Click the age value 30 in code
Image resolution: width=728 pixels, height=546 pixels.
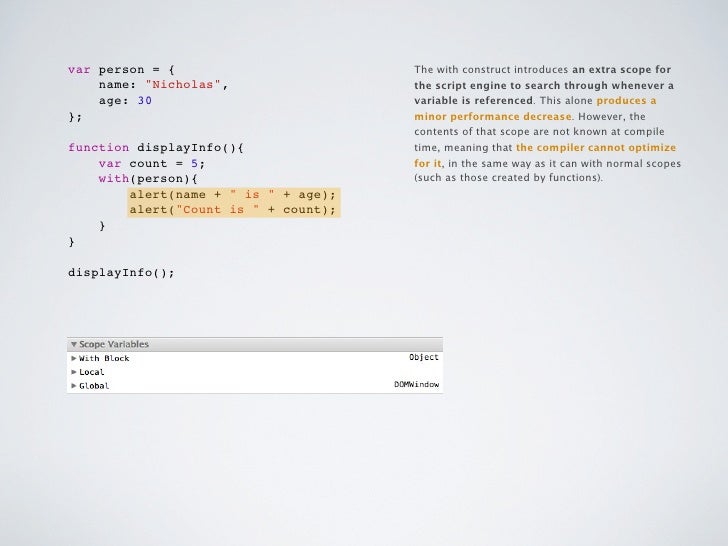pos(144,100)
